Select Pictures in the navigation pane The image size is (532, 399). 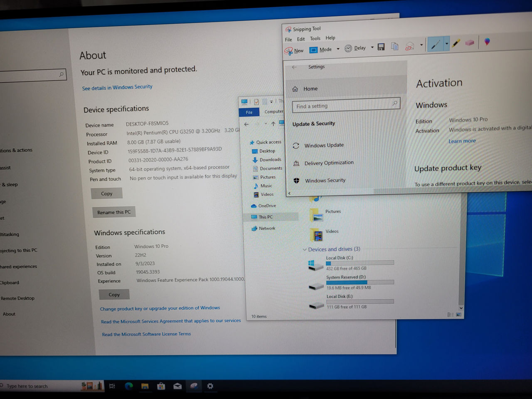(x=264, y=177)
